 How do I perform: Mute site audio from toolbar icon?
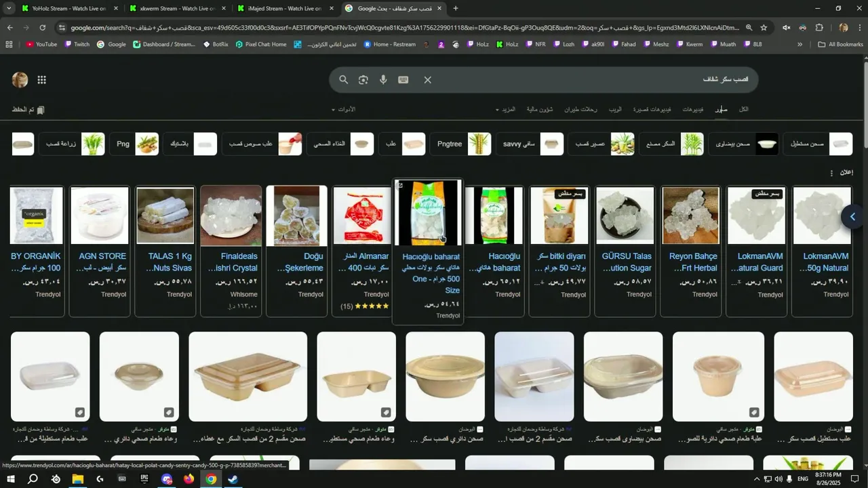pos(786,28)
